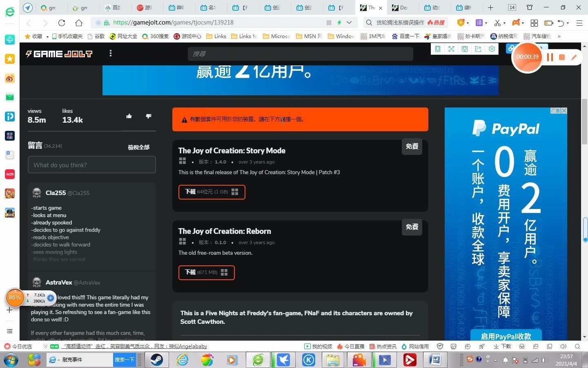Click the 'What do you think?' comment box

tap(92, 165)
